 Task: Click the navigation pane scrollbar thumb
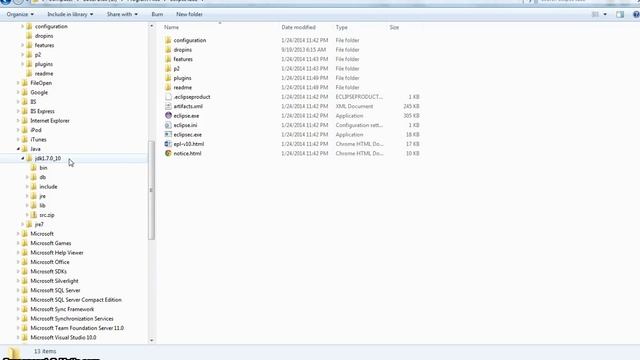[151, 190]
